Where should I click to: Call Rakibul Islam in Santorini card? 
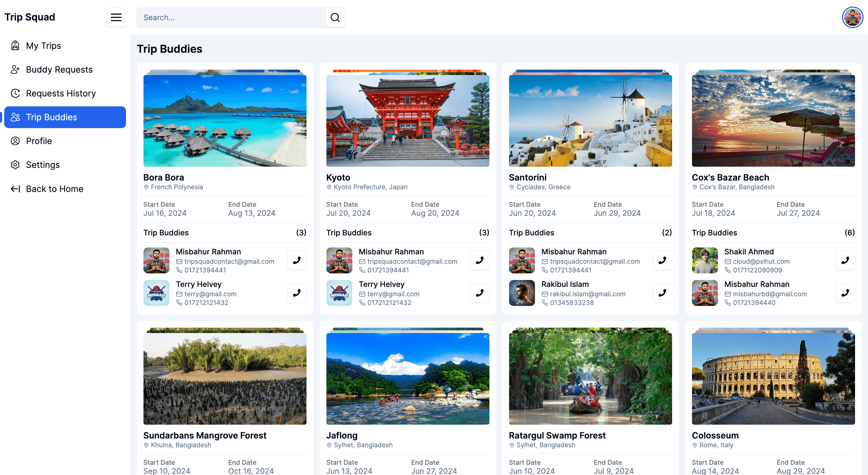tap(662, 293)
